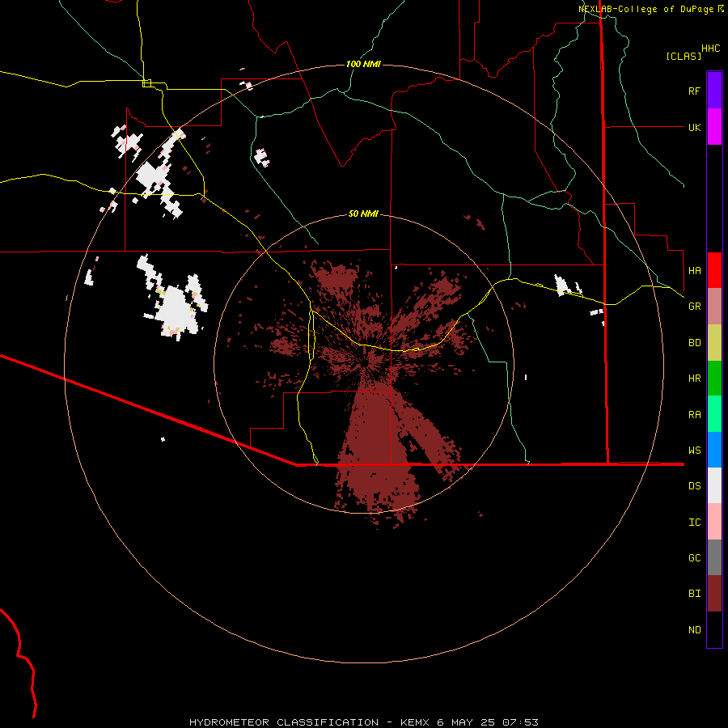Select the IC pink legend swatch

click(714, 522)
